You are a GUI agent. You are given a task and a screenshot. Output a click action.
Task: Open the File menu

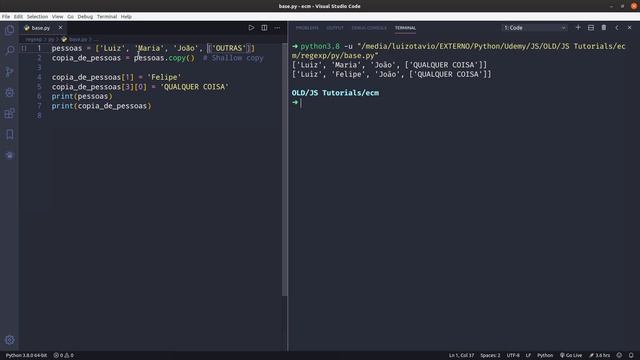click(x=6, y=17)
